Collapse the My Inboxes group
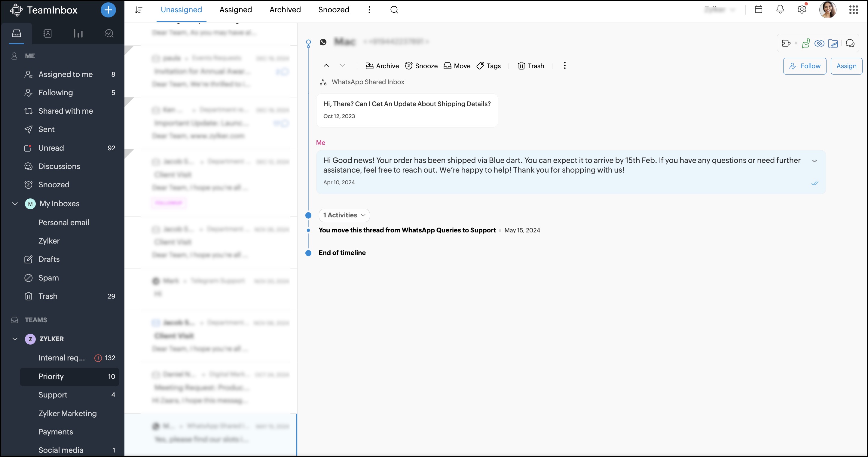The image size is (868, 457). 15,204
